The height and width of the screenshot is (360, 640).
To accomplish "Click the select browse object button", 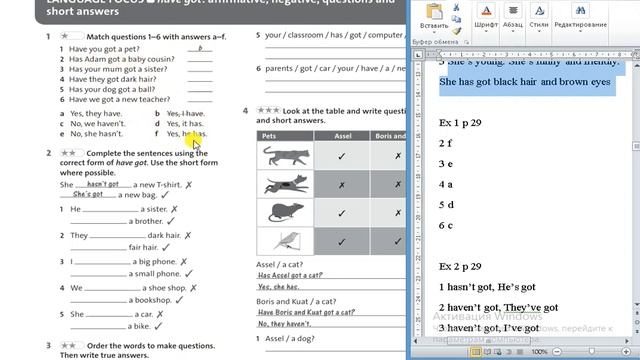I will 636,322.
